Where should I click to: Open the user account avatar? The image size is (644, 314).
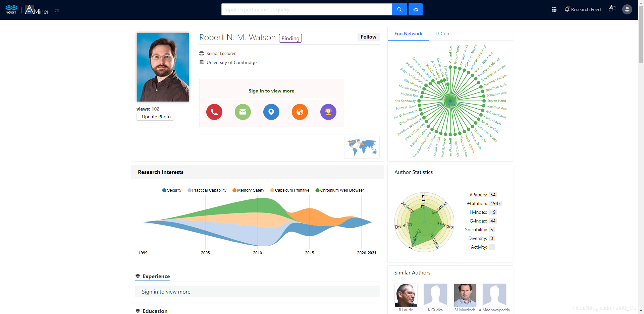(x=627, y=9)
